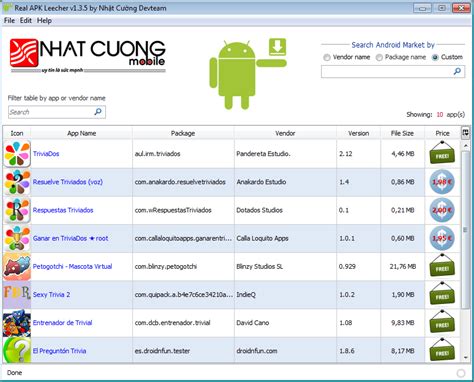Click the table scrollbar up arrow
474x382 pixels.
466,146
